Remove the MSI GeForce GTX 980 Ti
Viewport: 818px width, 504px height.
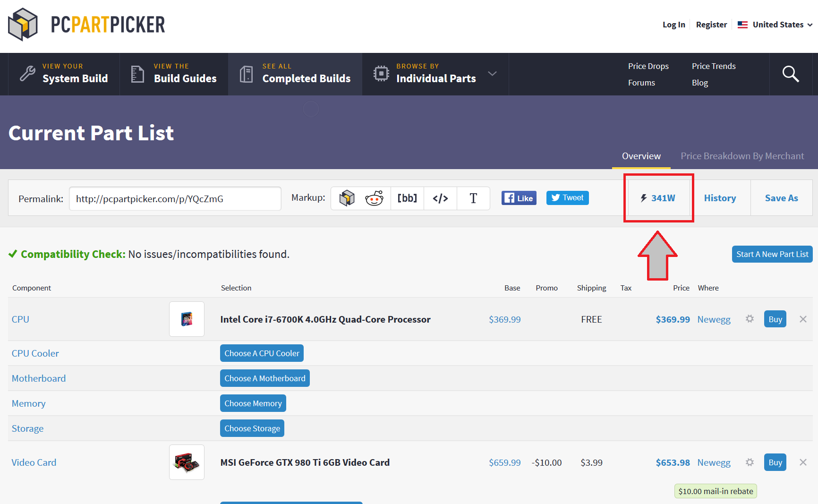click(803, 462)
